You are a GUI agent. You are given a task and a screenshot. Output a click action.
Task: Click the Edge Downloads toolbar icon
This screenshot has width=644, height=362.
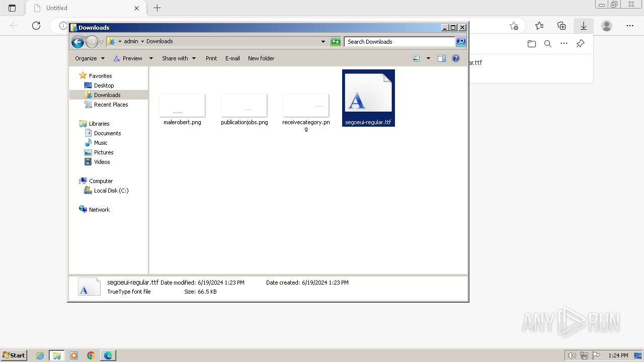pyautogui.click(x=584, y=26)
